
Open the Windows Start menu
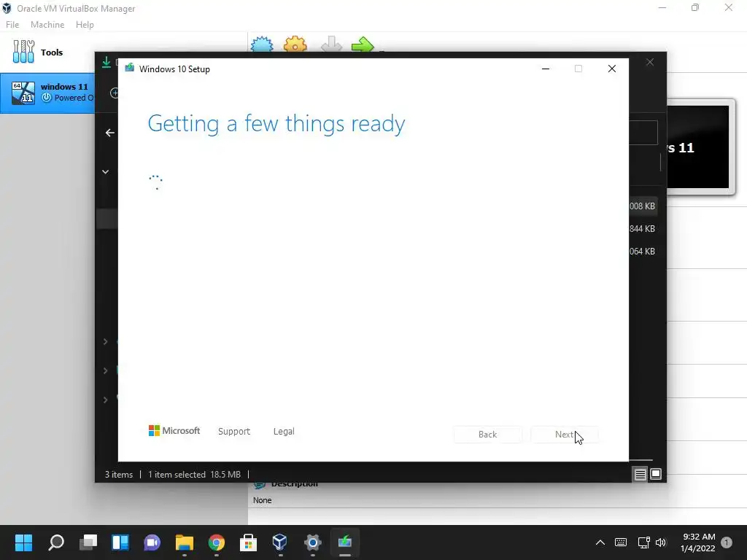23,542
